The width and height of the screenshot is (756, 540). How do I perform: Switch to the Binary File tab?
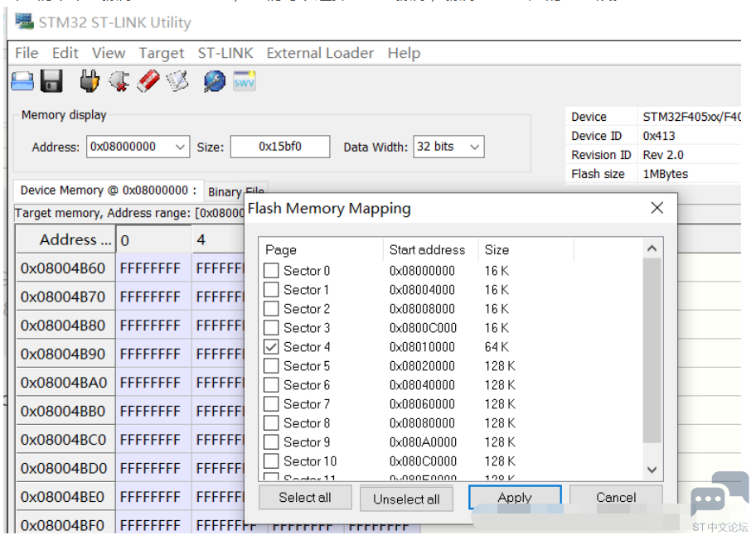235,191
